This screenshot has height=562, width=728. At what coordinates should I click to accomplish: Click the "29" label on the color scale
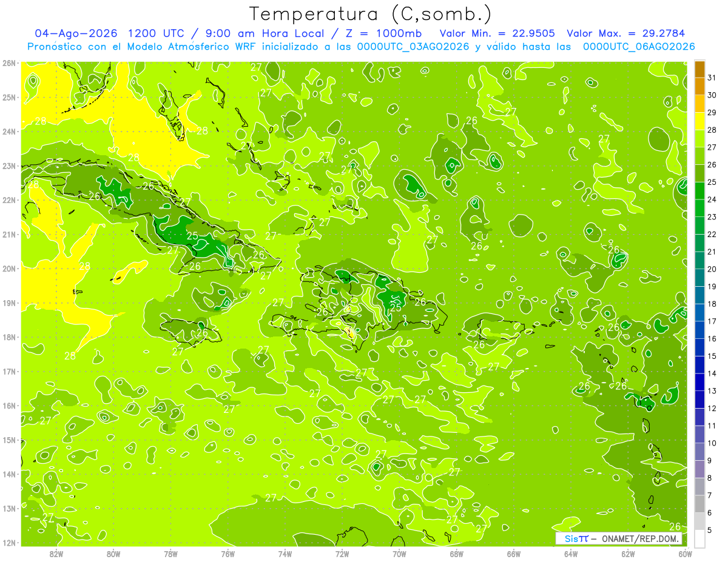[712, 113]
